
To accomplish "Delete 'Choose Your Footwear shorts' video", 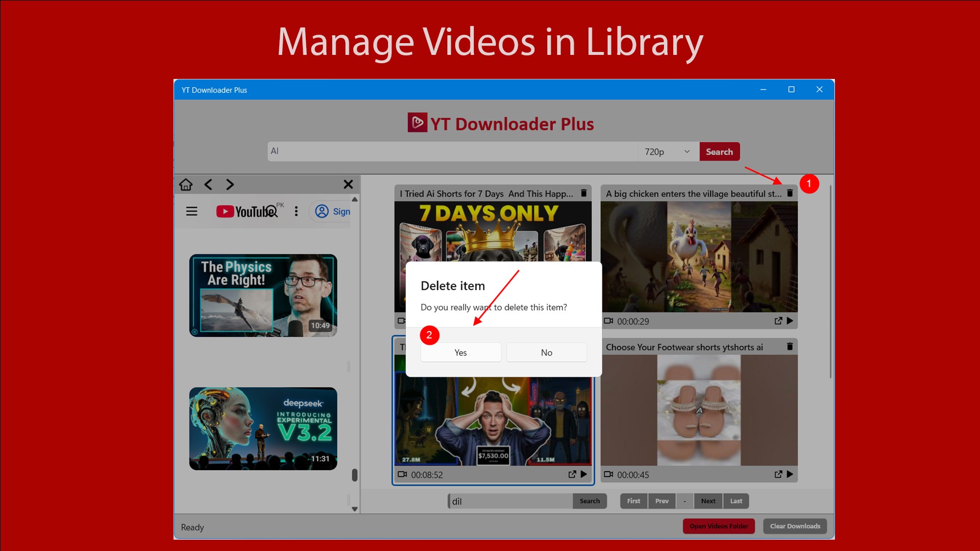I will tap(790, 347).
